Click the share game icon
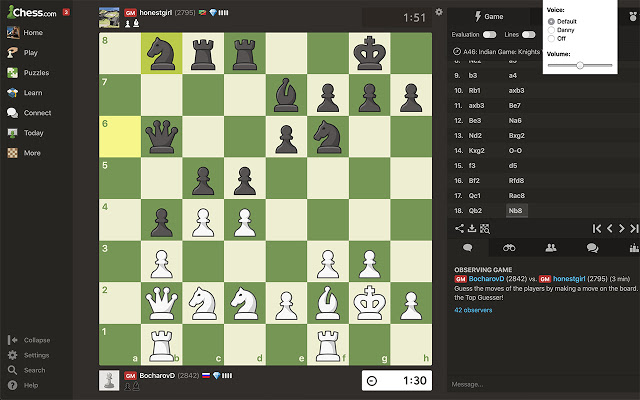 coord(459,228)
